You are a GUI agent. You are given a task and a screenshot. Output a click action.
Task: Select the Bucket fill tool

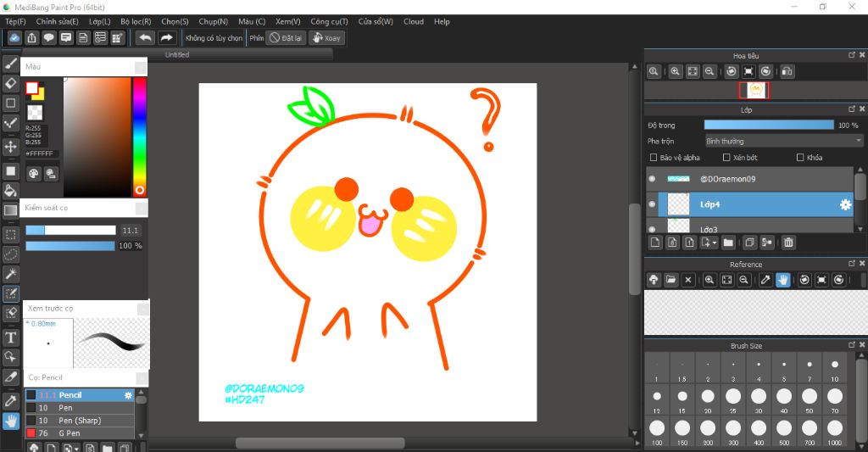pos(11,191)
